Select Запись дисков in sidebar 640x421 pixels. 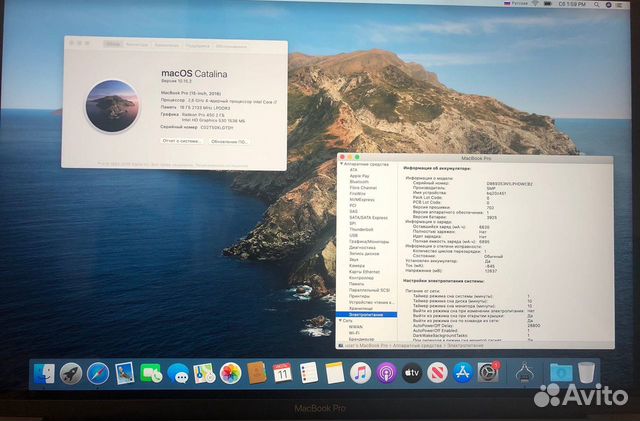364,254
